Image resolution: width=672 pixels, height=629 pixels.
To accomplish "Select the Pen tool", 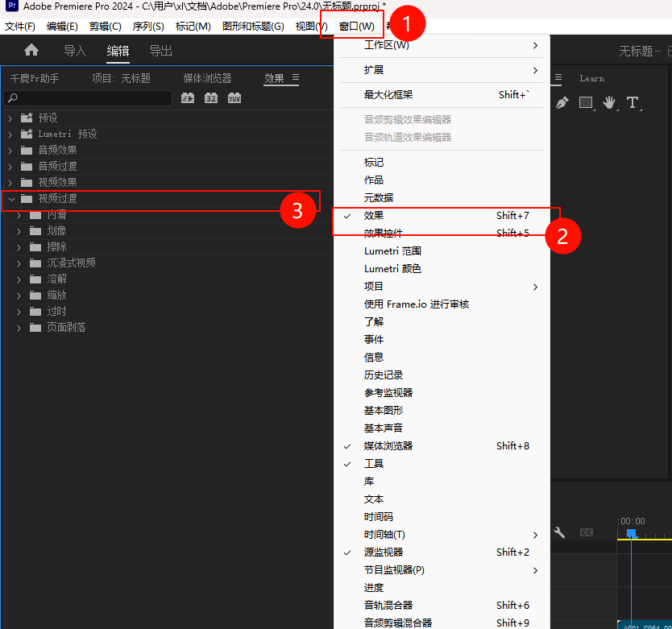I will tap(562, 103).
